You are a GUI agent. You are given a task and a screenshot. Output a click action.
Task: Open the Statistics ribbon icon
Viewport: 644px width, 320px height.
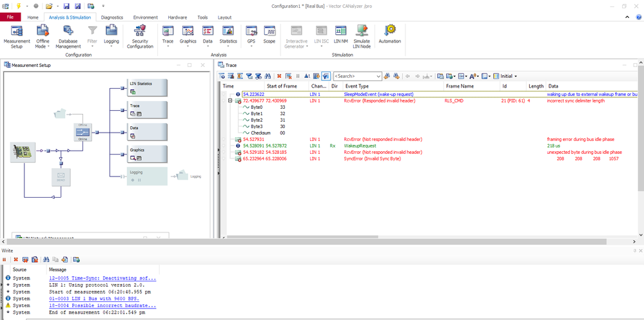(x=228, y=31)
